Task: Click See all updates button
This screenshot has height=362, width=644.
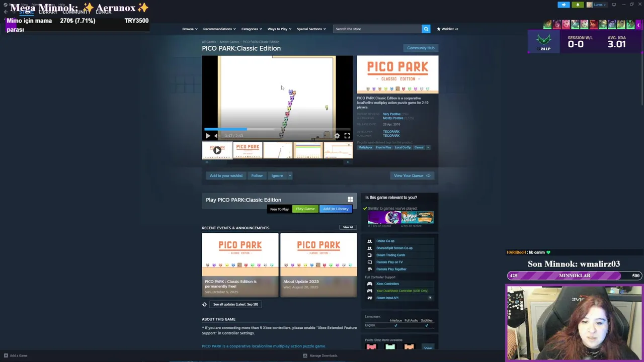Action: tap(235, 304)
